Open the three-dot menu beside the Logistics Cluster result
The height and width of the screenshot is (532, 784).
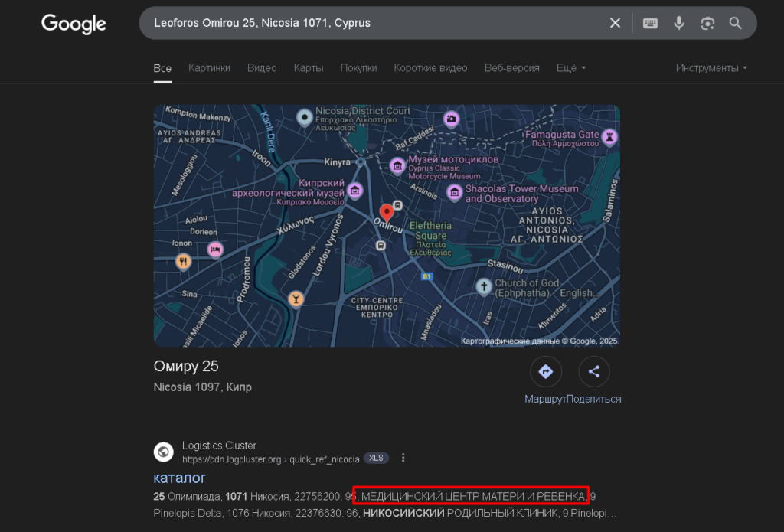tap(403, 458)
